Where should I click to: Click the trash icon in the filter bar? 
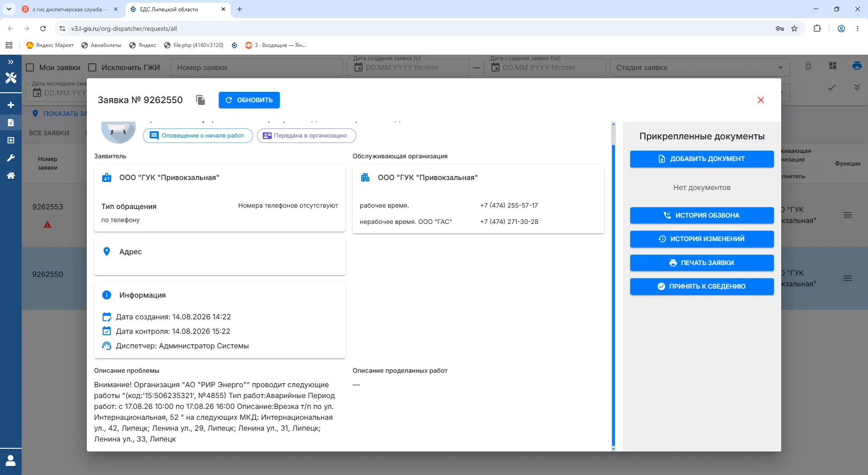[808, 66]
